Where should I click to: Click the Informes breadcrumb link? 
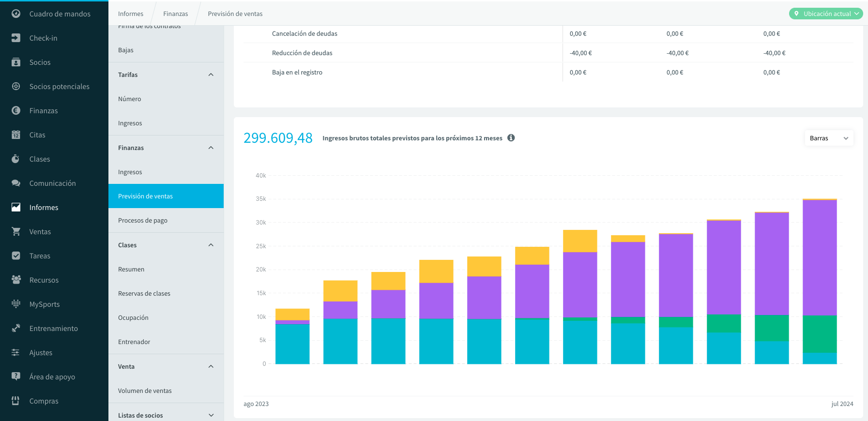(131, 14)
